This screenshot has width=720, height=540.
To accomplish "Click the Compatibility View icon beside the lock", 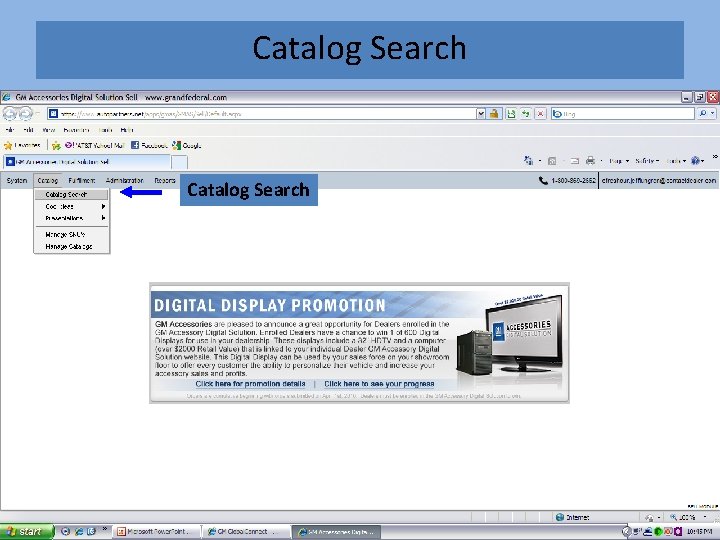I will point(511,113).
